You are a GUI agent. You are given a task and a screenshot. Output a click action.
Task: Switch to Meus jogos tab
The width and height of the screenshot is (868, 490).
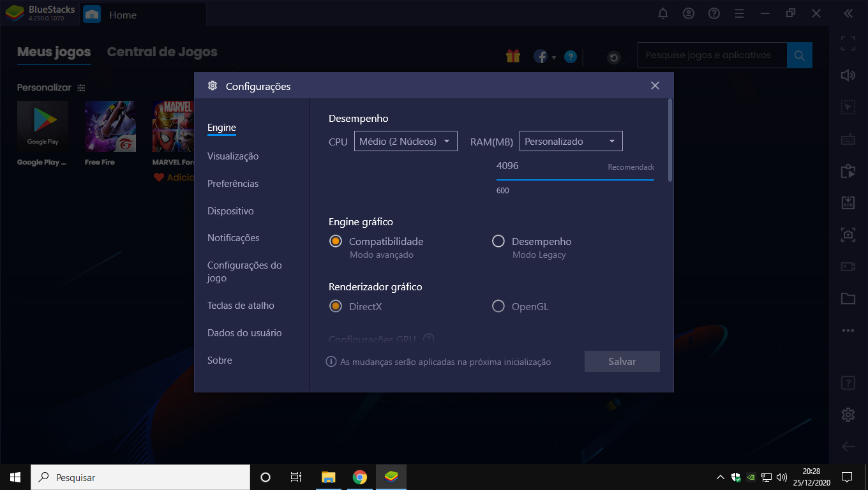[54, 52]
